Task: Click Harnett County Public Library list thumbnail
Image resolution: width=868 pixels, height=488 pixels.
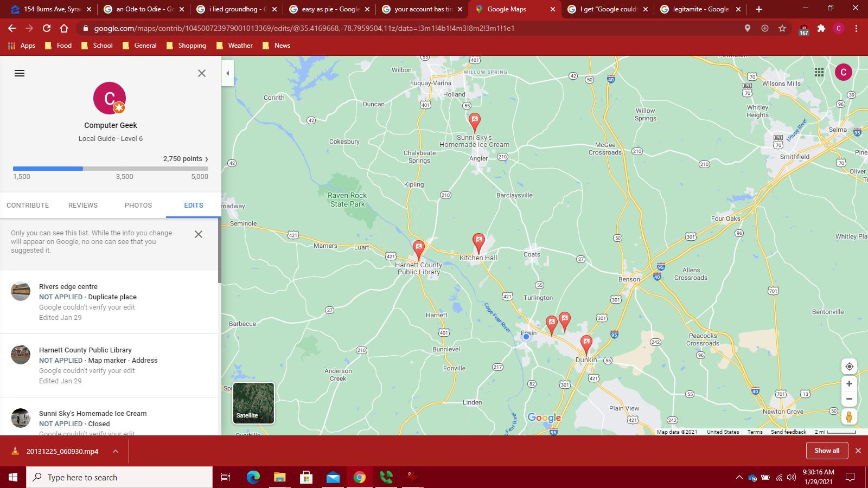Action: [x=21, y=355]
